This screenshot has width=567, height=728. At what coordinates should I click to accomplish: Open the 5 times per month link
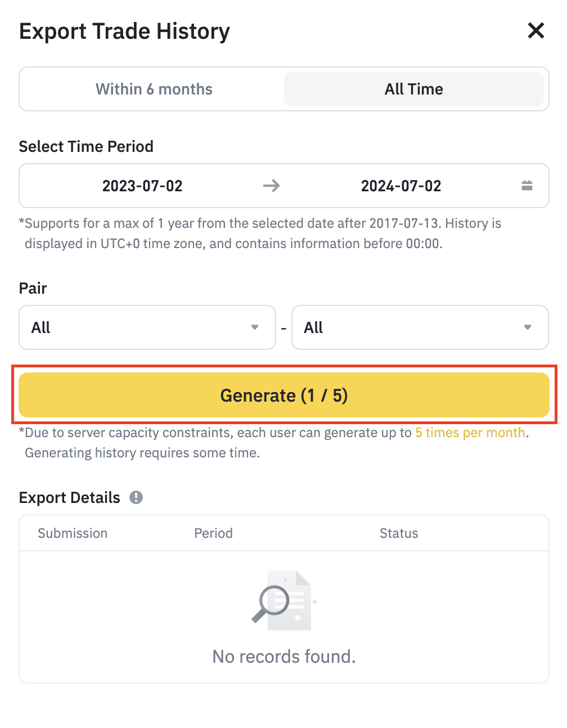click(x=470, y=433)
